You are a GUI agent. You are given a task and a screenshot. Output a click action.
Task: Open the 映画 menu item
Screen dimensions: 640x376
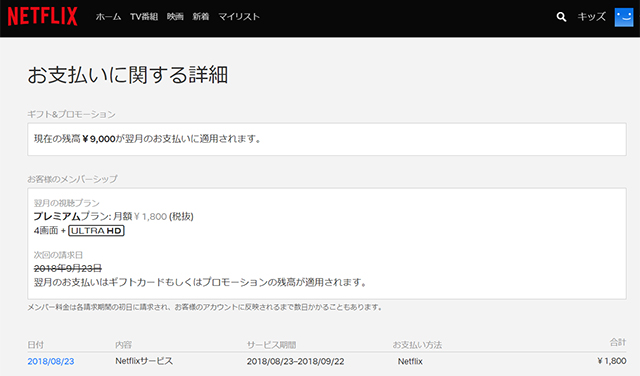175,17
